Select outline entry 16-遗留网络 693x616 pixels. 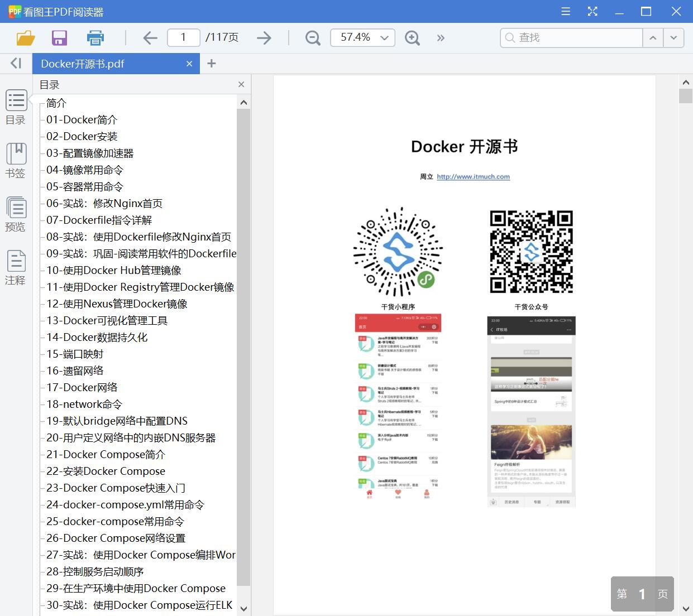pyautogui.click(x=75, y=371)
